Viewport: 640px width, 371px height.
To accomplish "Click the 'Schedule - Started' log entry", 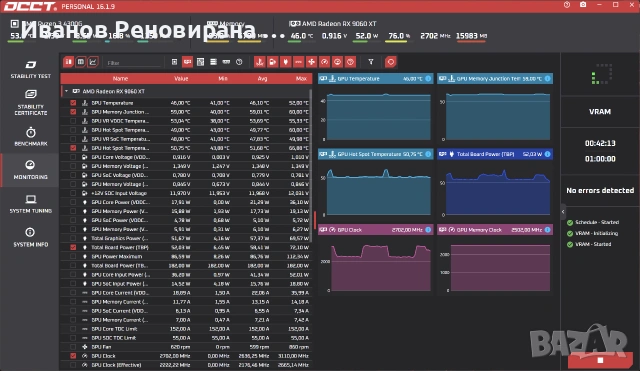I will 597,222.
